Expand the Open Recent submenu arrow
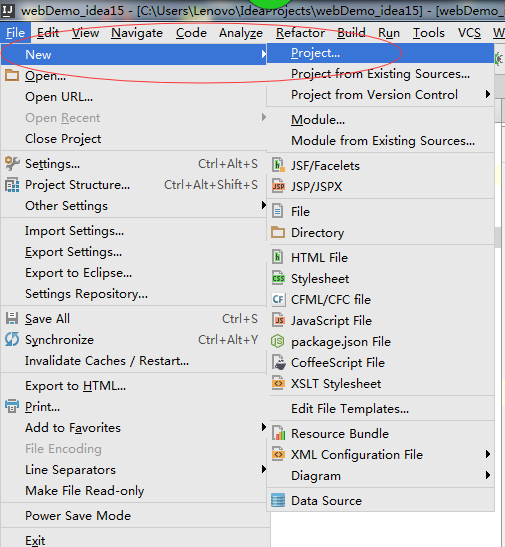 click(x=264, y=117)
